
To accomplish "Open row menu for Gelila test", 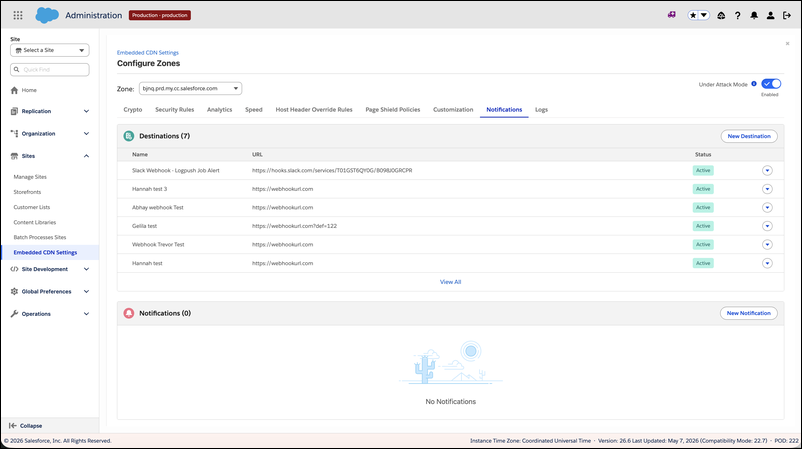I will [x=767, y=226].
